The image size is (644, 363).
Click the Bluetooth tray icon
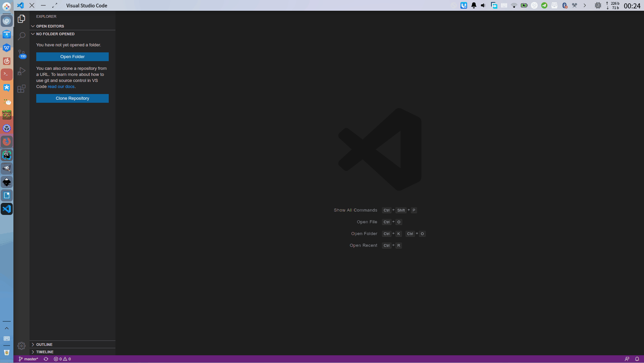click(564, 5)
